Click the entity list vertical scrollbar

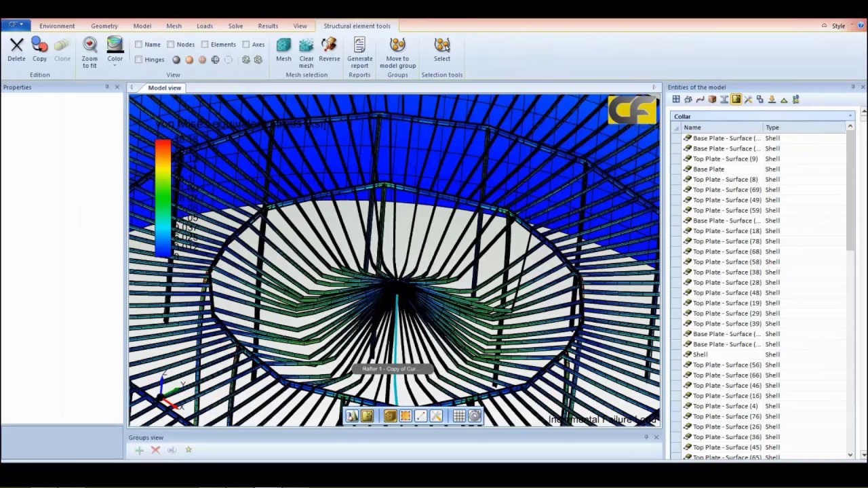pos(850,190)
